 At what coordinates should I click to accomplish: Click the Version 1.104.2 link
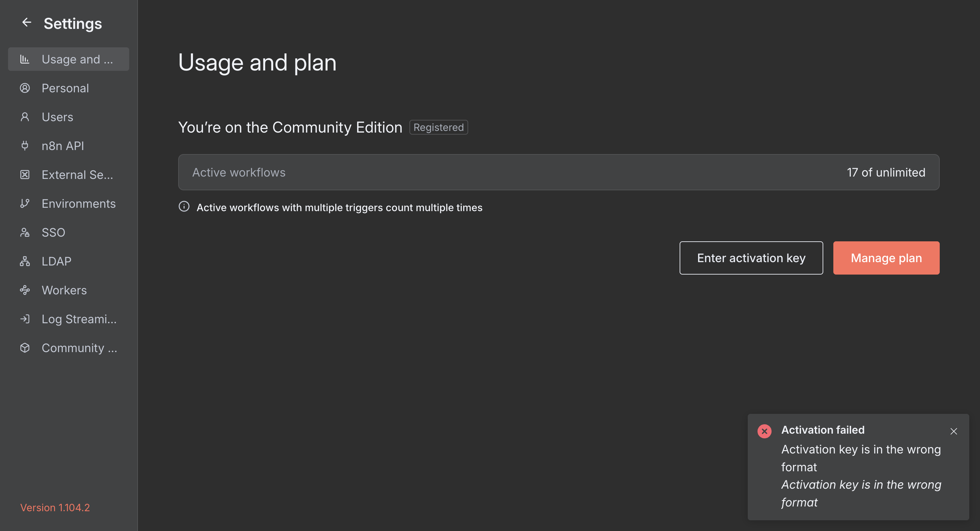tap(55, 508)
